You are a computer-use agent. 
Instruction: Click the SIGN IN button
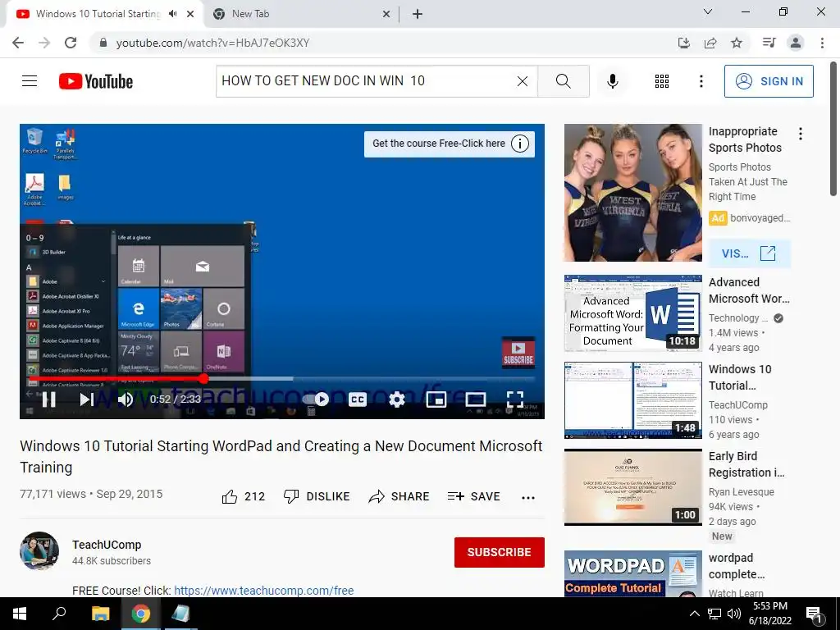pos(769,81)
